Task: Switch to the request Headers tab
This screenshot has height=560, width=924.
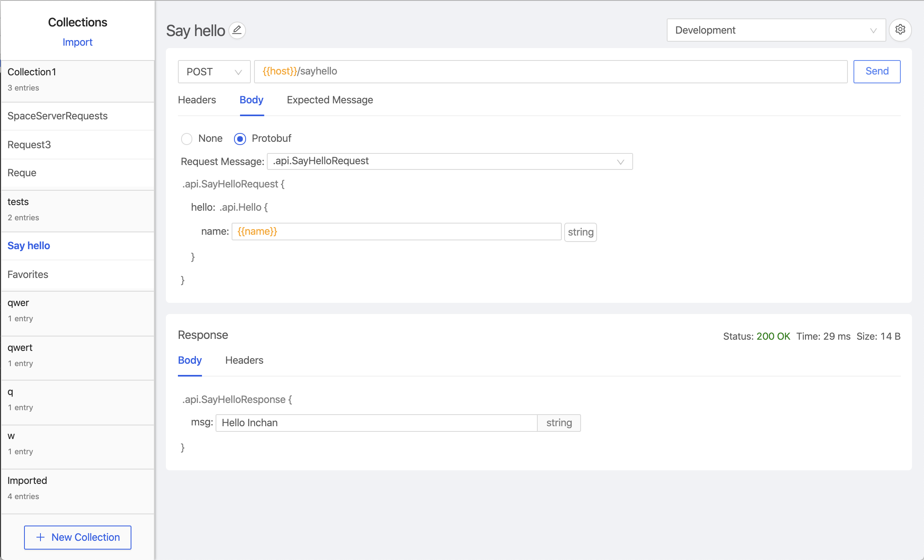Action: click(197, 100)
